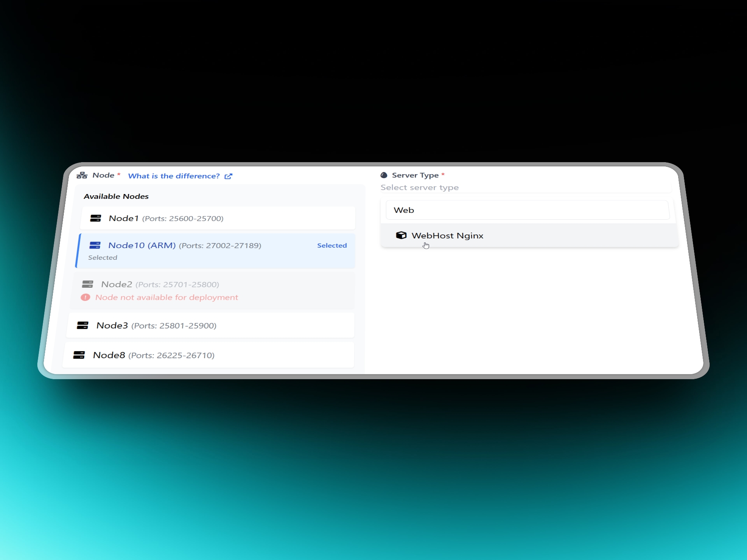Click the external link icon beside 'What is the difference?'
Image resolution: width=747 pixels, height=560 pixels.
[x=228, y=177]
